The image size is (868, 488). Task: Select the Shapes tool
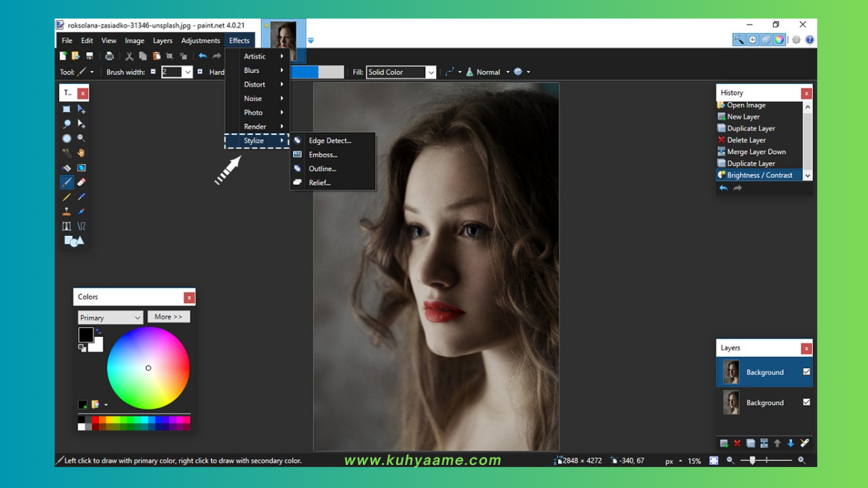click(74, 241)
